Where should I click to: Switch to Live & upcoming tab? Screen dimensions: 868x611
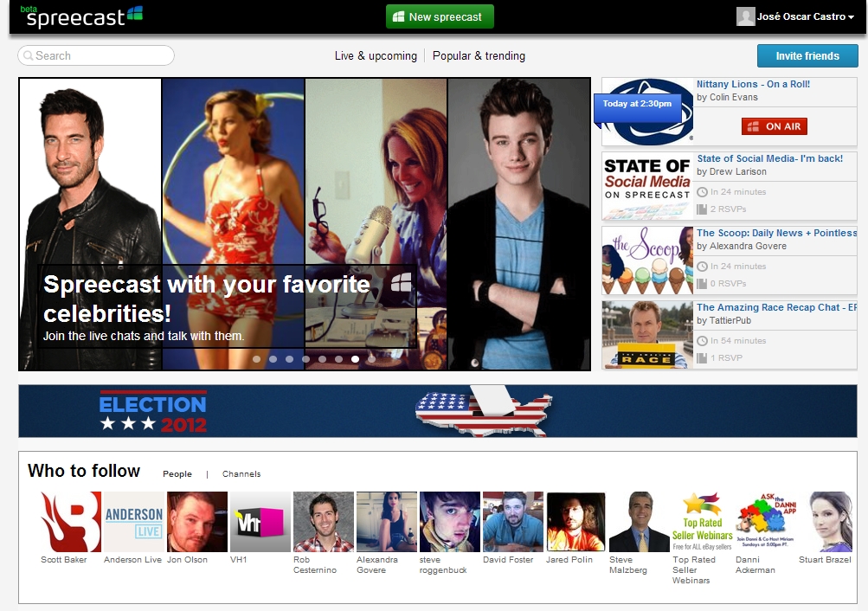[x=376, y=56]
